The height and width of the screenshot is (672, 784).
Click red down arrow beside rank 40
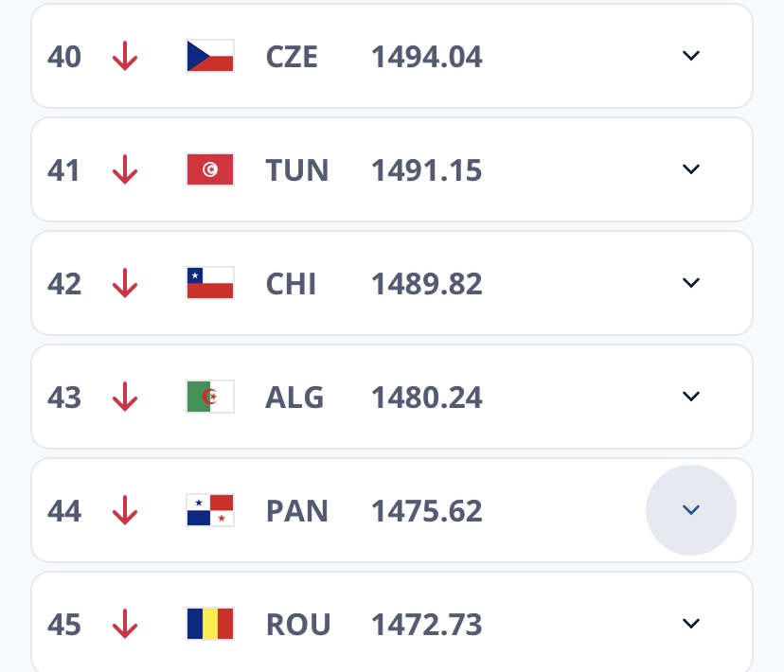125,57
